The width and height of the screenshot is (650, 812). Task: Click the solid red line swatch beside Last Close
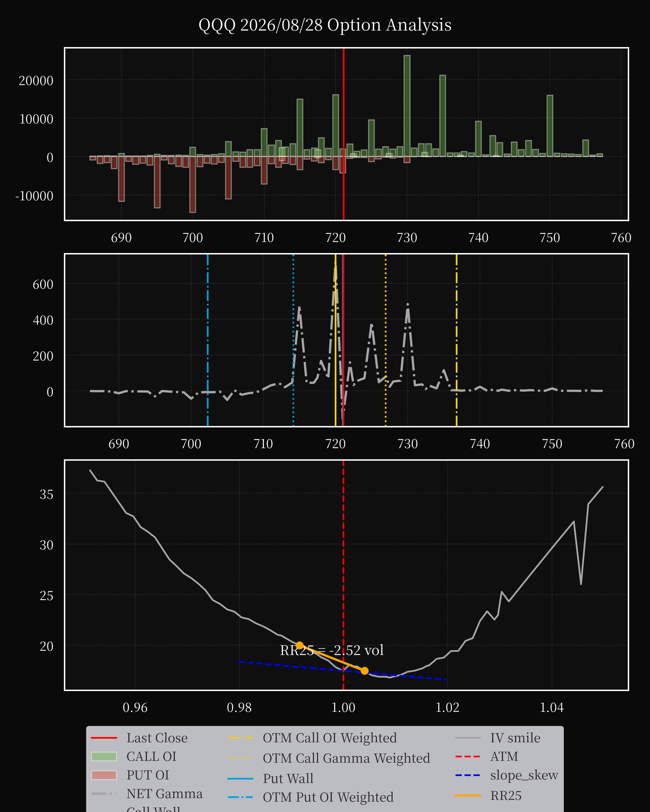click(x=104, y=738)
